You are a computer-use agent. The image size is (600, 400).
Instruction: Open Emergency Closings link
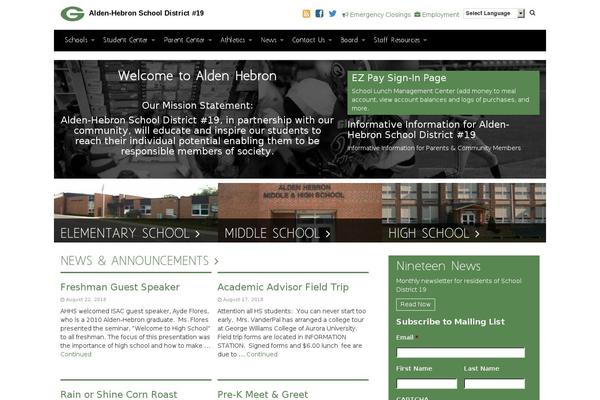(377, 15)
